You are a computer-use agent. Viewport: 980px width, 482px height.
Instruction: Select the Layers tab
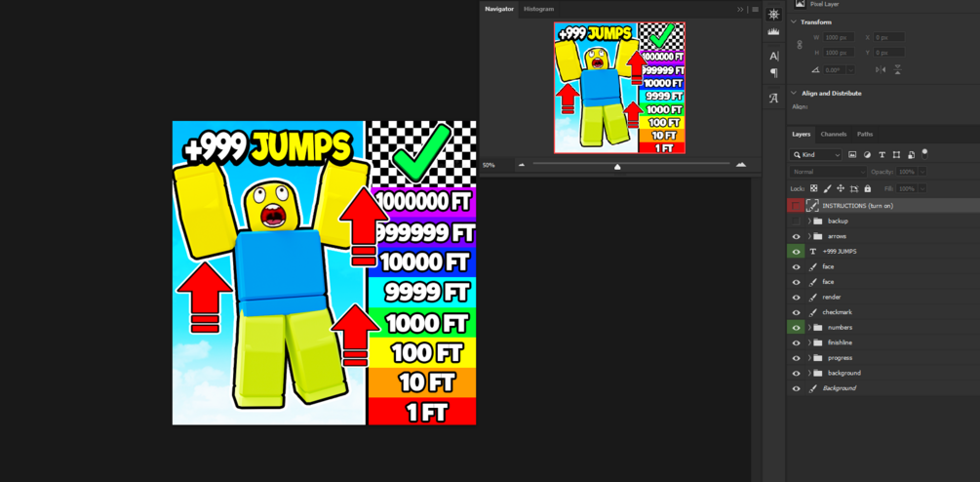tap(802, 135)
